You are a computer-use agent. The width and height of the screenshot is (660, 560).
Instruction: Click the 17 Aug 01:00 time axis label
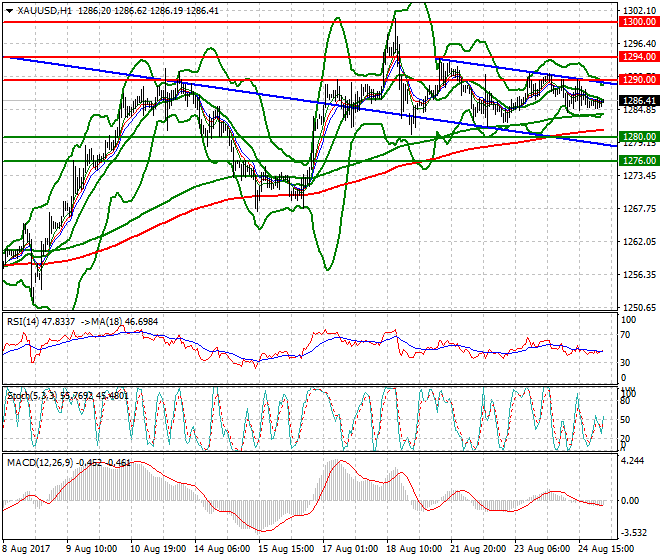[x=350, y=549]
